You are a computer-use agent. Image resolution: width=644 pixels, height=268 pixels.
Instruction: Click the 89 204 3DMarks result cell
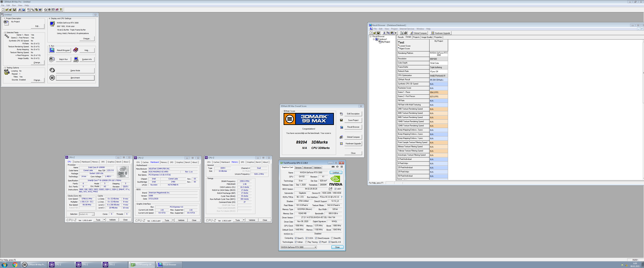[x=439, y=80]
